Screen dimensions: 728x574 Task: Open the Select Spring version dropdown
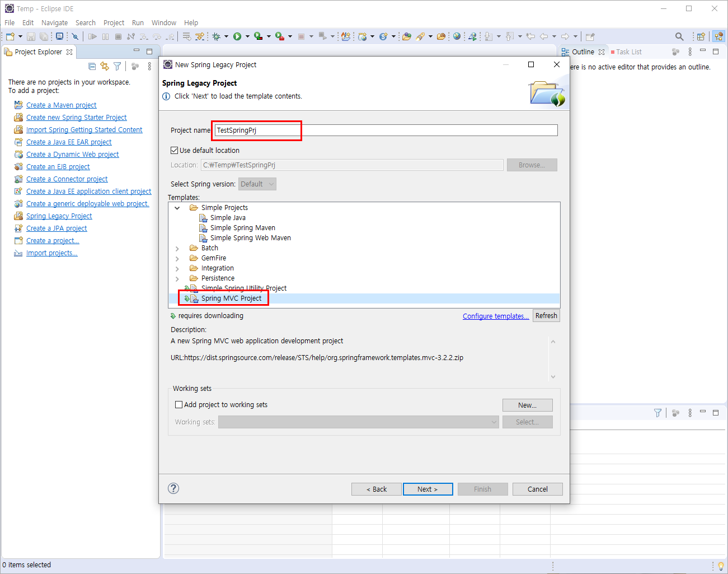pos(257,184)
